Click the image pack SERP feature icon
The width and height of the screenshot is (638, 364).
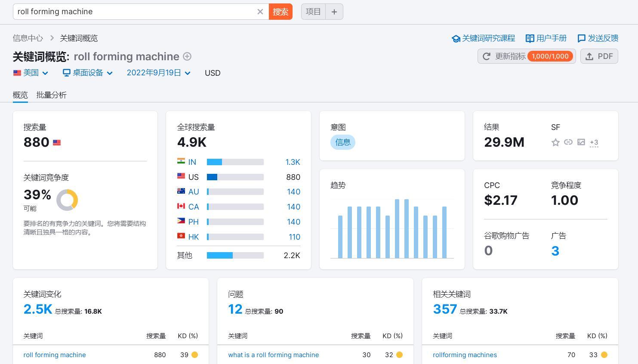[581, 142]
